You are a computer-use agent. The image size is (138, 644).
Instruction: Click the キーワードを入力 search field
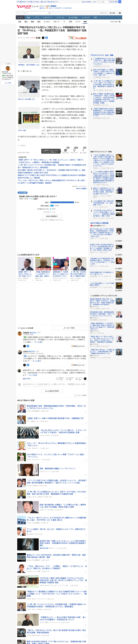[x=32, y=13]
